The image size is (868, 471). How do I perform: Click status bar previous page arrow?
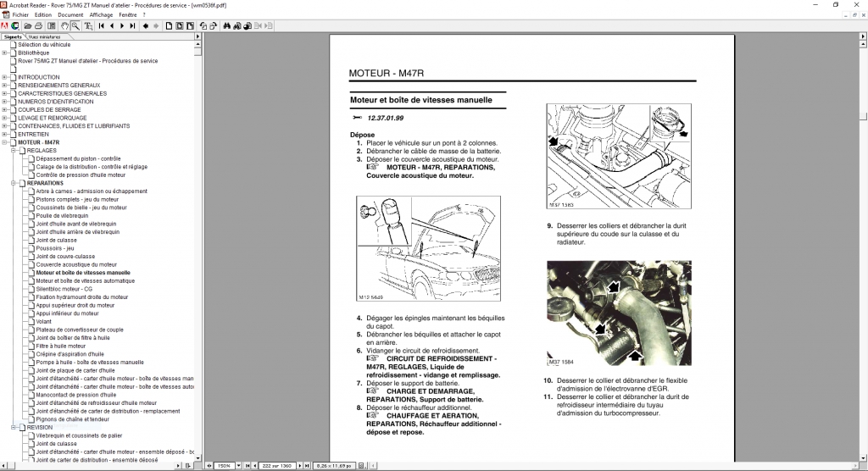click(x=254, y=465)
